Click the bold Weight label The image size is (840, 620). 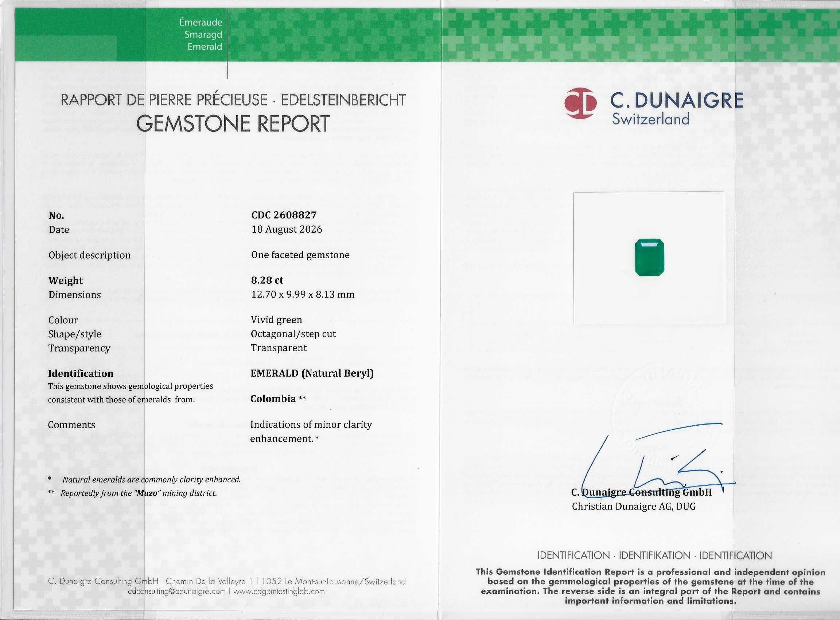66,281
